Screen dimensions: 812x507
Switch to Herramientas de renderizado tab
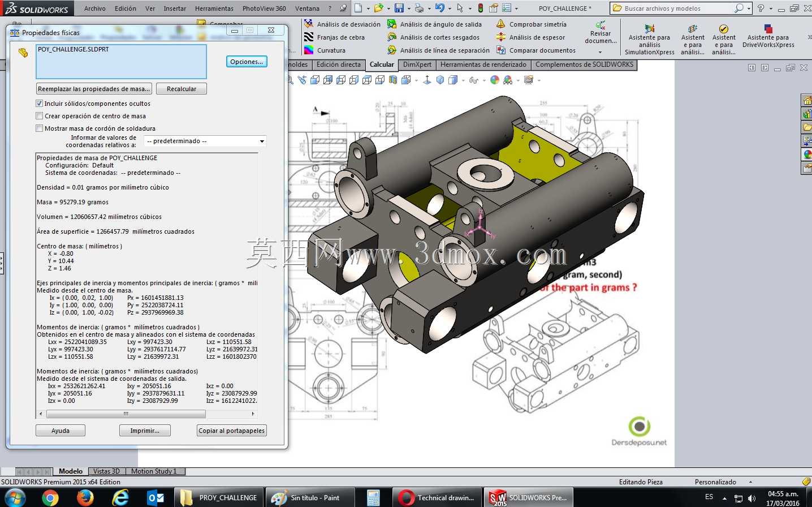point(483,65)
